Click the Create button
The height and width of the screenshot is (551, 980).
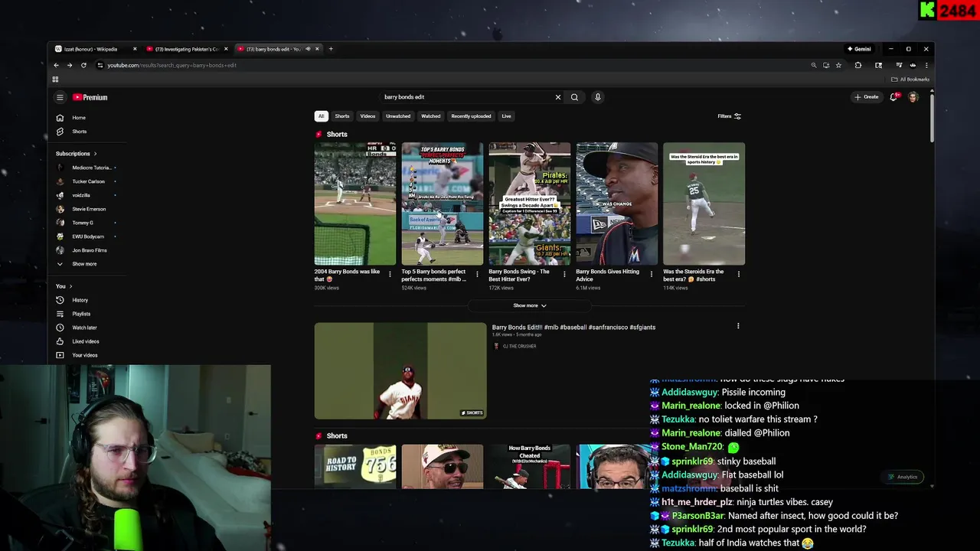pos(867,97)
